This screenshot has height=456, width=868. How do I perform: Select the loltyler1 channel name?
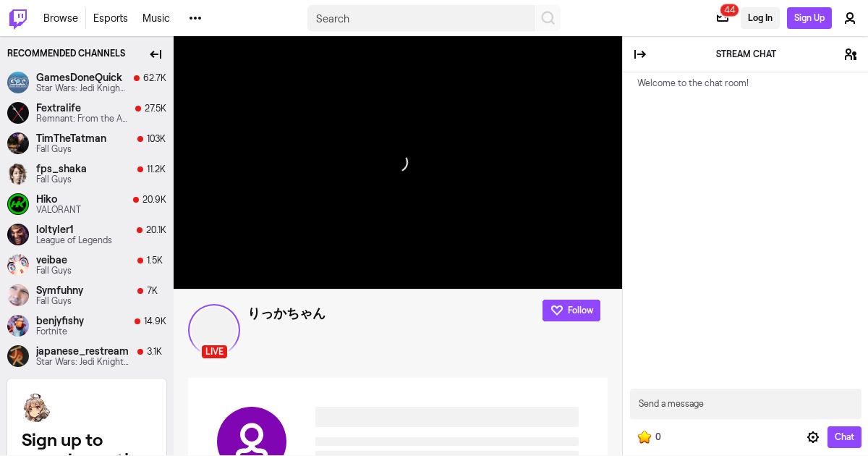[x=55, y=229]
